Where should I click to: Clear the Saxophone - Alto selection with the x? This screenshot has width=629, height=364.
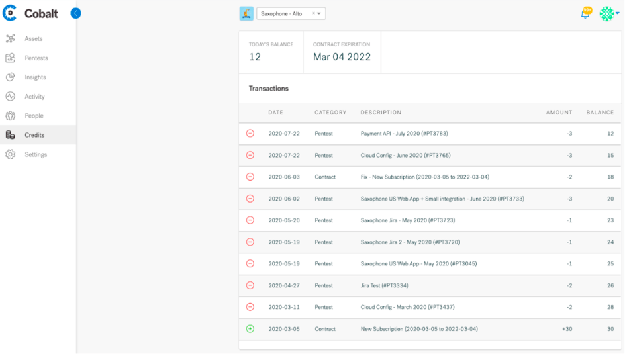point(313,13)
